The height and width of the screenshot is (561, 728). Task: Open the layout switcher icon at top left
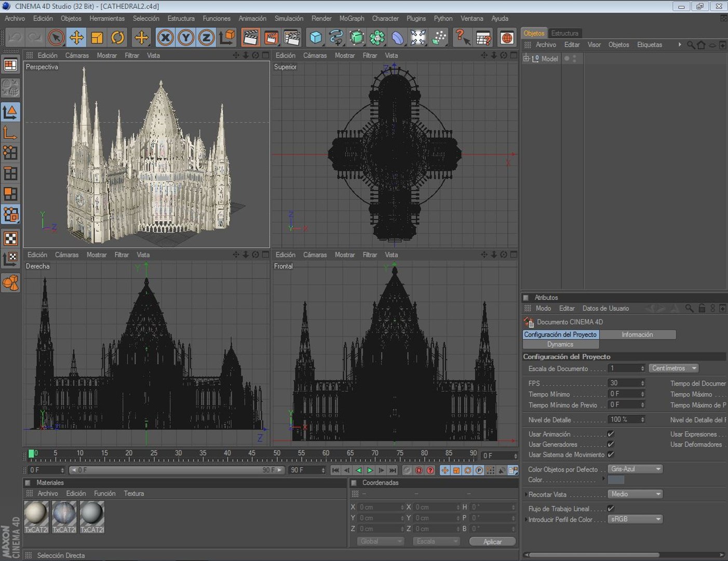pos(10,65)
